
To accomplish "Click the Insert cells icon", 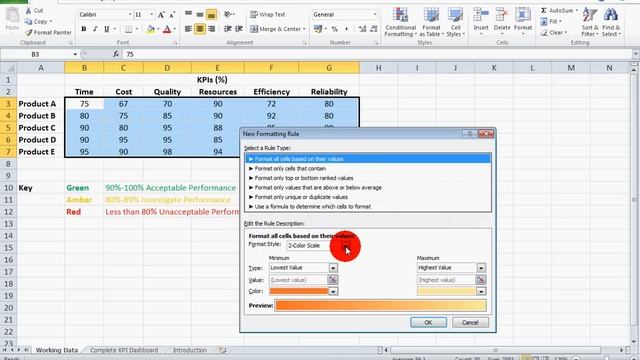I will (481, 16).
